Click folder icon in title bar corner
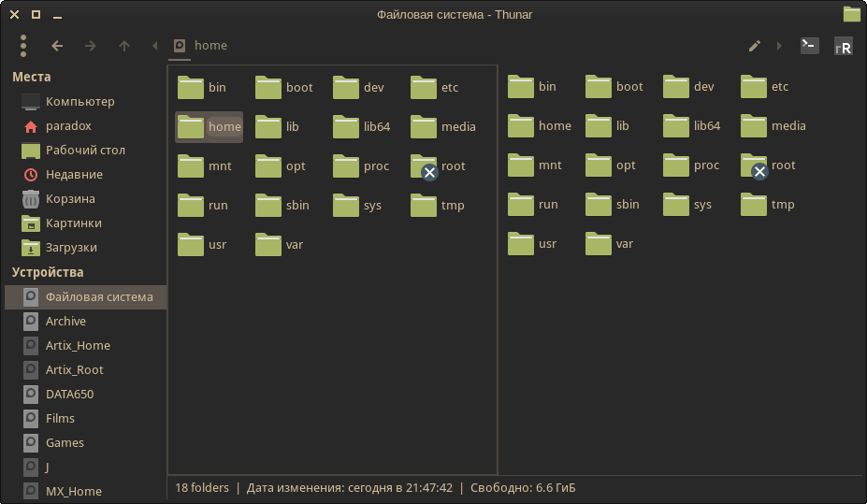This screenshot has height=504, width=867. pos(852,14)
